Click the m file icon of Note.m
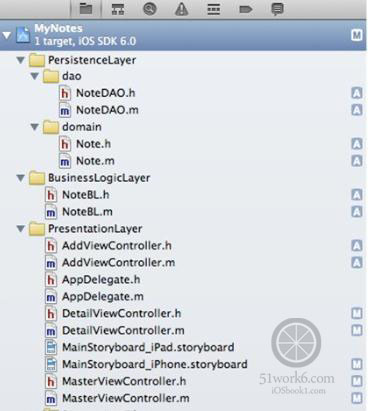Viewport: 368px width, 411px height. point(65,161)
